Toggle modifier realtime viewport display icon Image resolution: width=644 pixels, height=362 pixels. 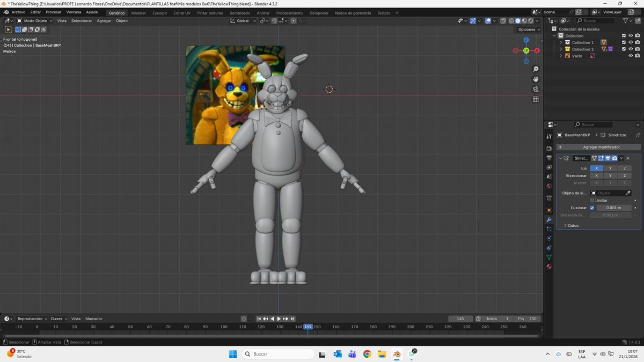608,158
